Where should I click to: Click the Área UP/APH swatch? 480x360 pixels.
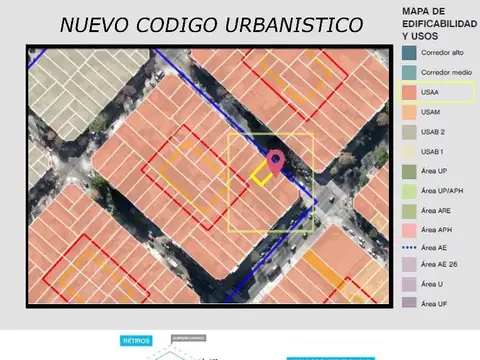(x=409, y=191)
